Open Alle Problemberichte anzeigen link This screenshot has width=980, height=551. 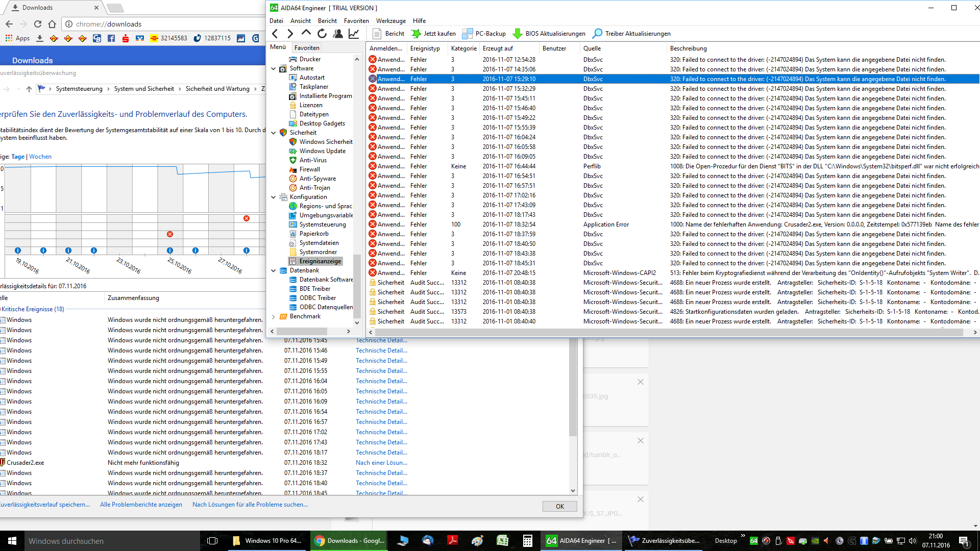[141, 505]
